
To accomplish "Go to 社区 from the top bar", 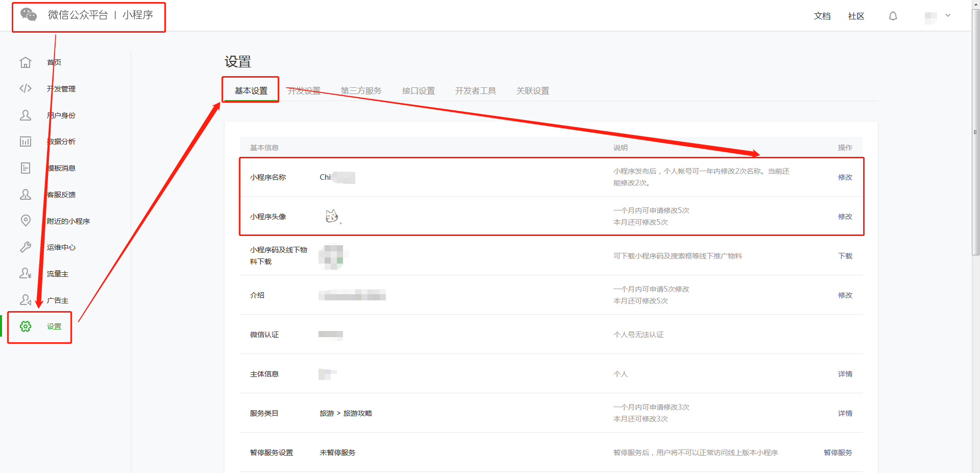I will tap(856, 16).
